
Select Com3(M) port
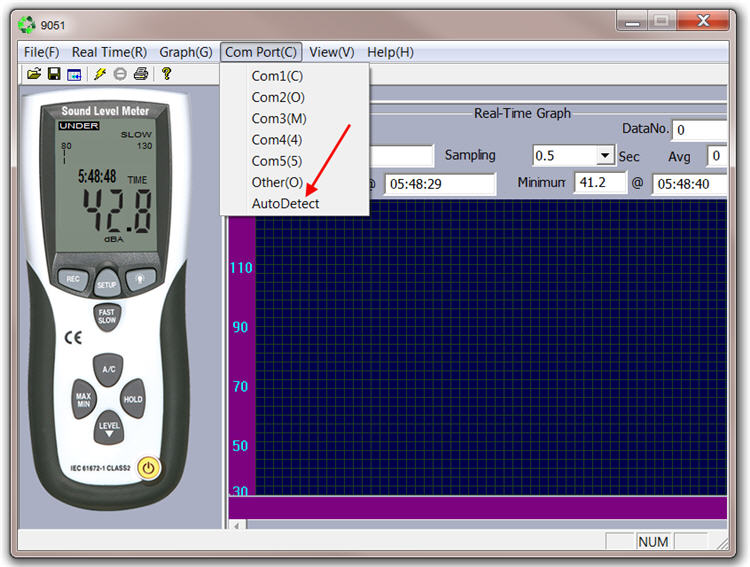295,119
